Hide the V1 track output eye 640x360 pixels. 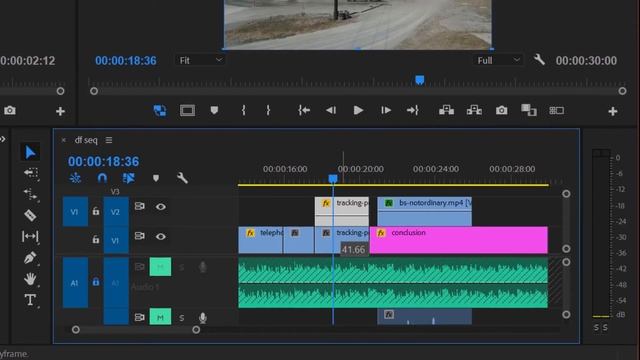pos(160,237)
